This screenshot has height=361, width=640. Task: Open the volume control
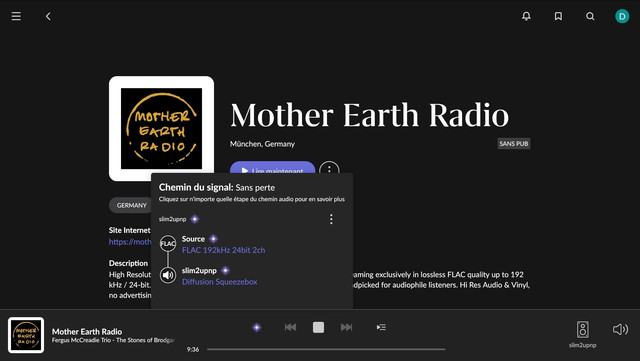pyautogui.click(x=620, y=329)
